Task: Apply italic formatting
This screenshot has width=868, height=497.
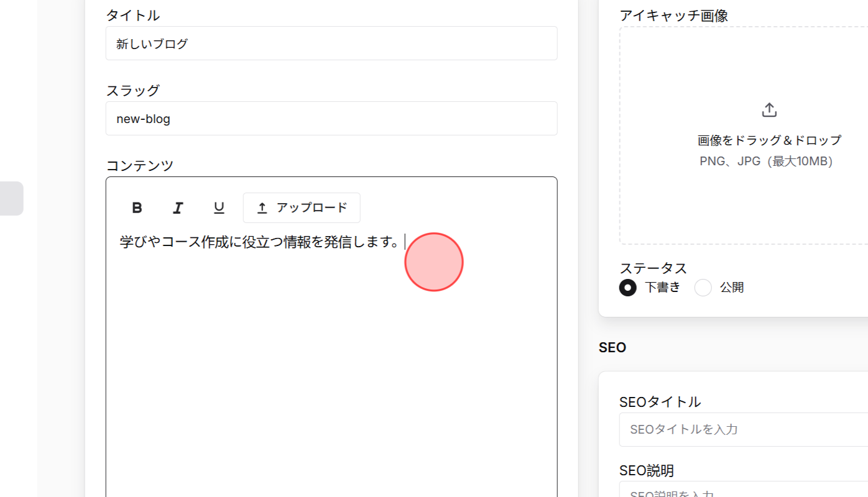Action: (178, 207)
